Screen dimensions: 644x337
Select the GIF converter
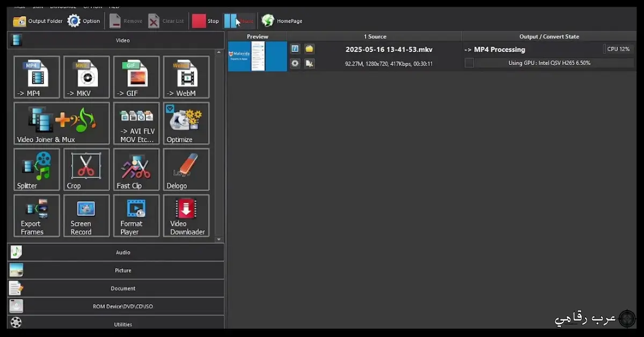pos(136,77)
